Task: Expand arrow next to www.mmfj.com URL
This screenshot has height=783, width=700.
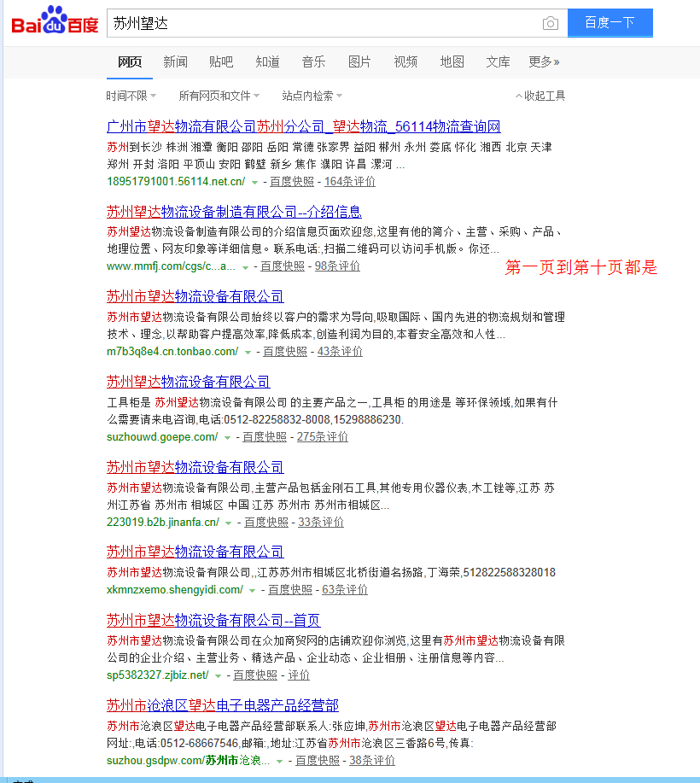Action: [x=245, y=267]
